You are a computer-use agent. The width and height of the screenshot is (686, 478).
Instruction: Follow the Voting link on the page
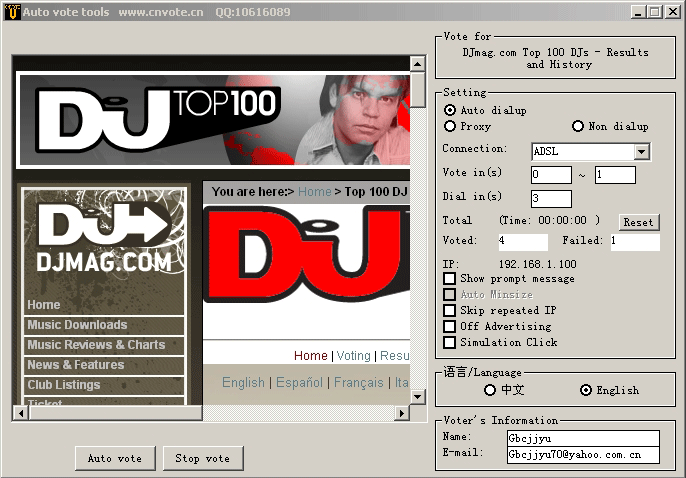pyautogui.click(x=353, y=356)
